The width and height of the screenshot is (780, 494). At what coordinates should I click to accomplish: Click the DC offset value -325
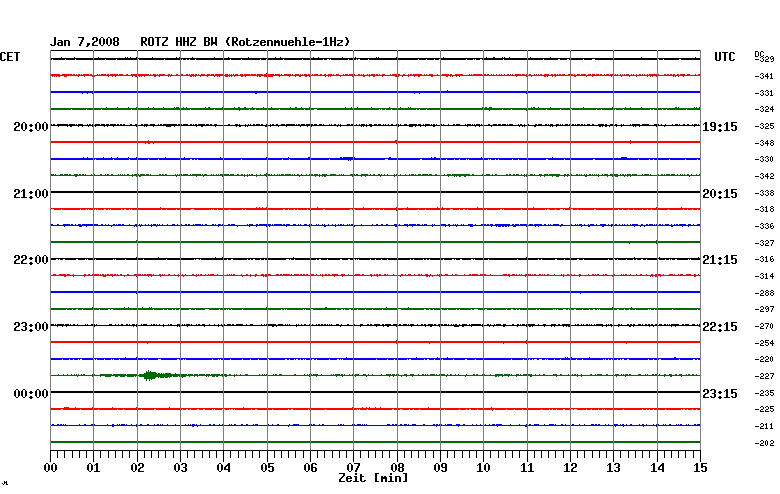tap(765, 126)
